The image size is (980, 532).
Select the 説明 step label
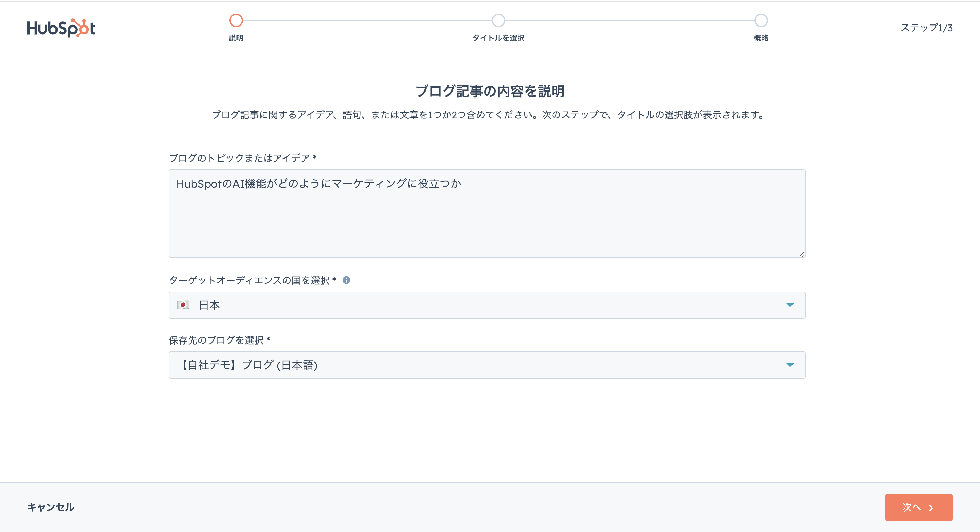[236, 38]
